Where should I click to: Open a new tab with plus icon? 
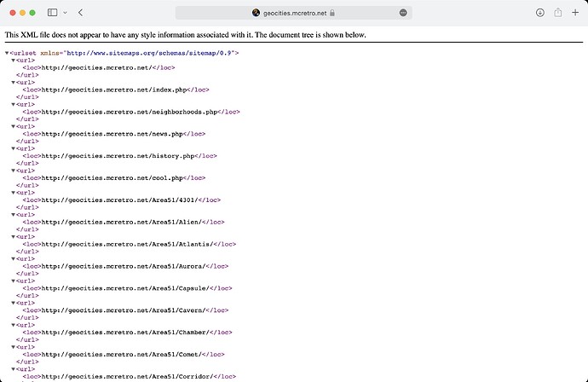click(575, 13)
